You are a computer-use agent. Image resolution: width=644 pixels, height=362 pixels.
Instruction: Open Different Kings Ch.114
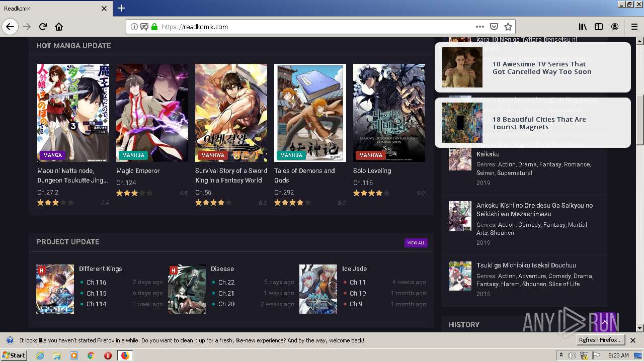point(96,304)
